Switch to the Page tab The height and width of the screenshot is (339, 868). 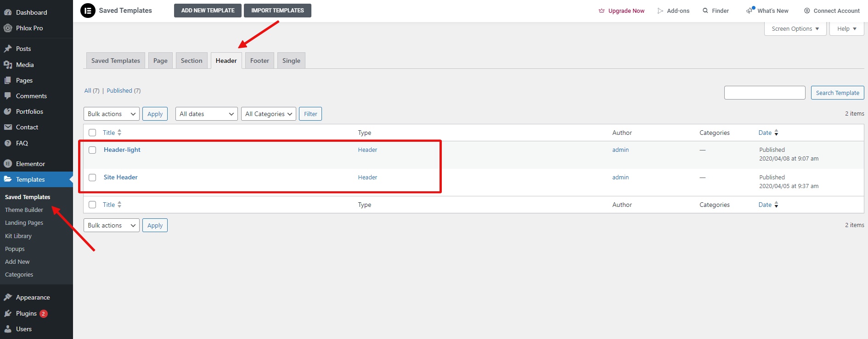[x=160, y=61]
